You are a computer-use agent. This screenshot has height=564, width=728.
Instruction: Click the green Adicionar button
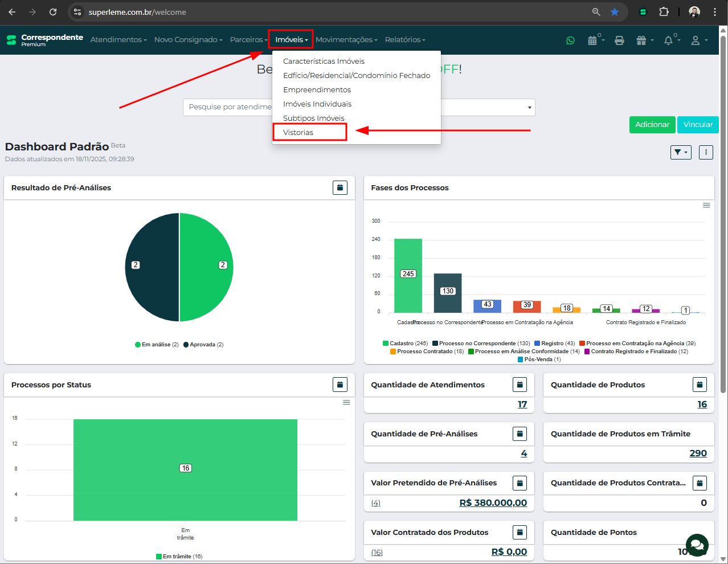click(x=652, y=125)
